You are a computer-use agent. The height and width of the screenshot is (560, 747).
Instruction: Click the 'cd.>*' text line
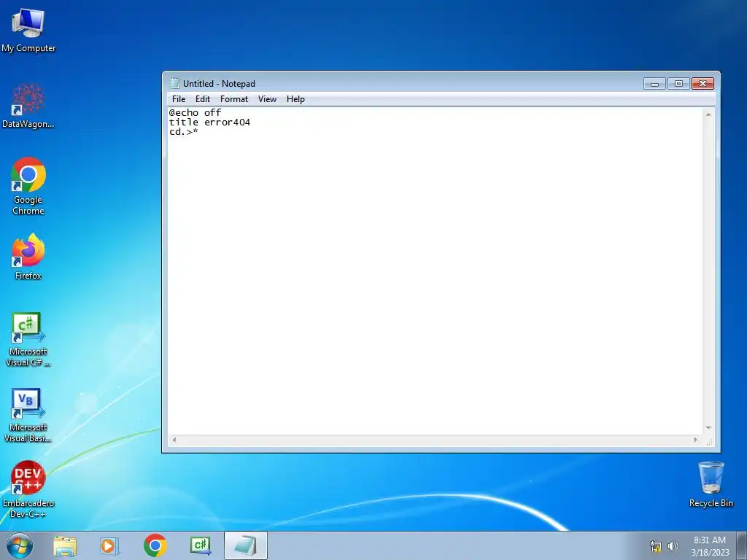coord(183,132)
